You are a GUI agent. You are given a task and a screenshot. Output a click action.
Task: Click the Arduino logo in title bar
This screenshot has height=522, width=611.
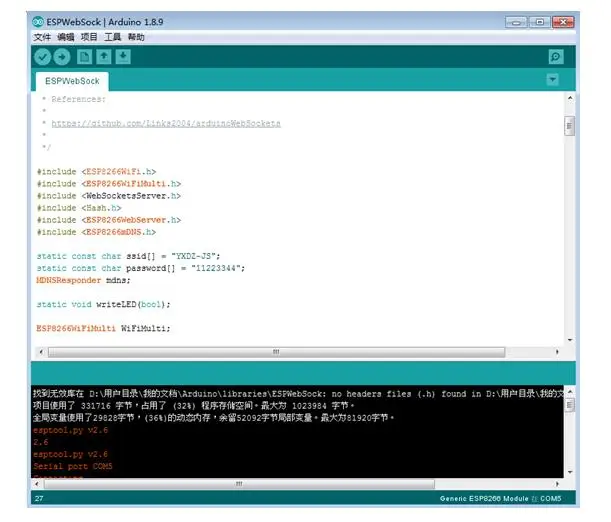tap(38, 22)
